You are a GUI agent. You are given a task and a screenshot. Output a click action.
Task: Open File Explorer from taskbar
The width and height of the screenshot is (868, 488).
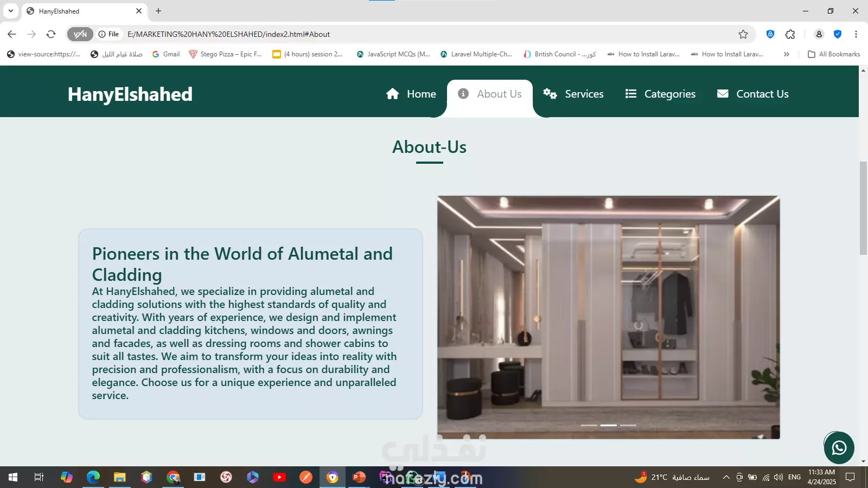(x=119, y=477)
